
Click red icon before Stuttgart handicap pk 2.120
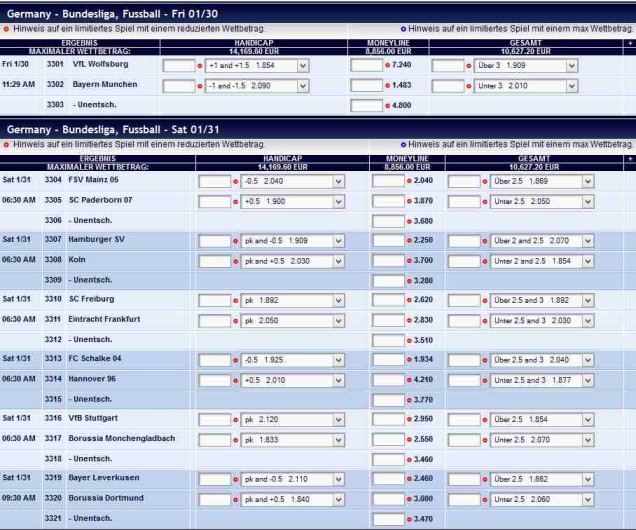tap(235, 420)
